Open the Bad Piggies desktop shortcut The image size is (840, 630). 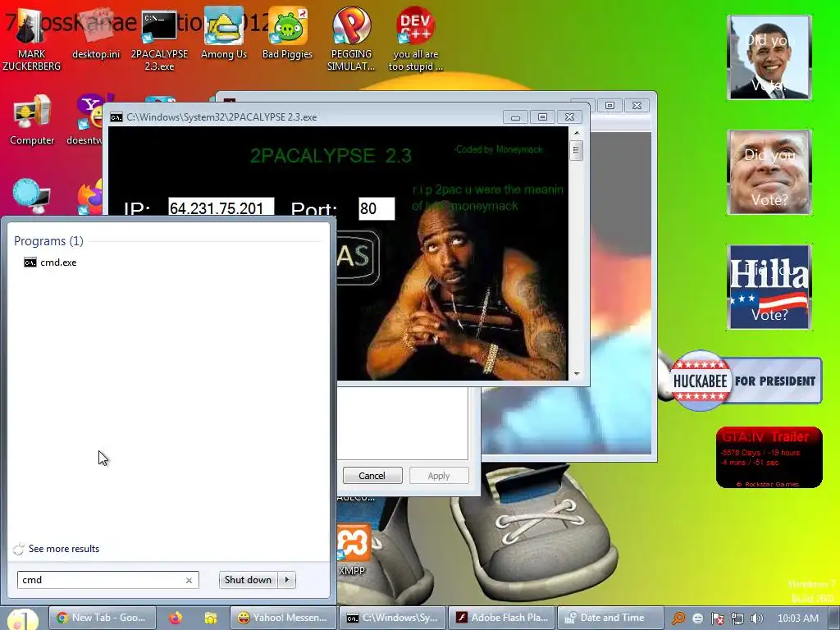click(x=287, y=34)
